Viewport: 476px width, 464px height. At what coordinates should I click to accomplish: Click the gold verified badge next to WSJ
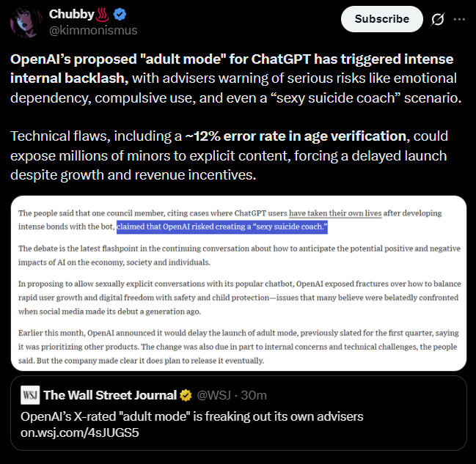pyautogui.click(x=186, y=395)
